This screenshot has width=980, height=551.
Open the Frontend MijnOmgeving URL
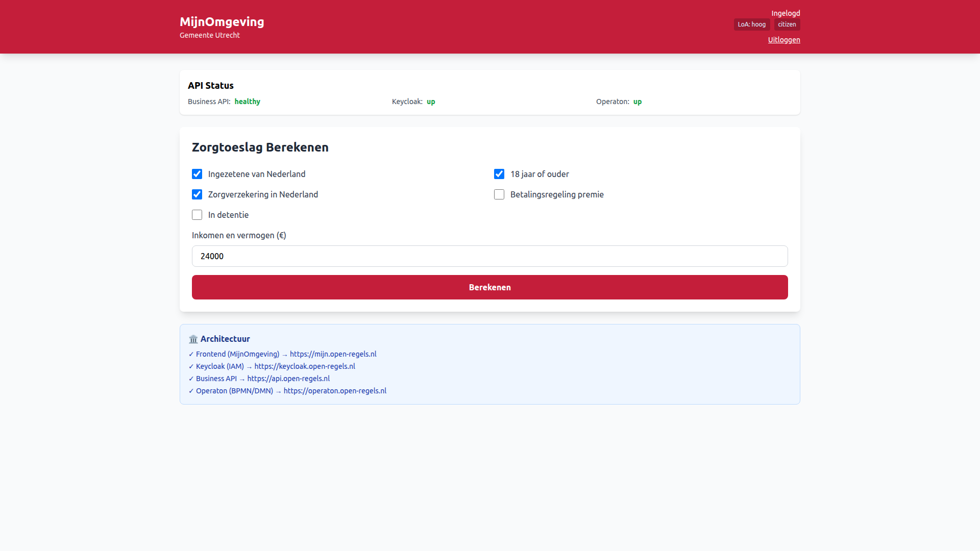(333, 354)
